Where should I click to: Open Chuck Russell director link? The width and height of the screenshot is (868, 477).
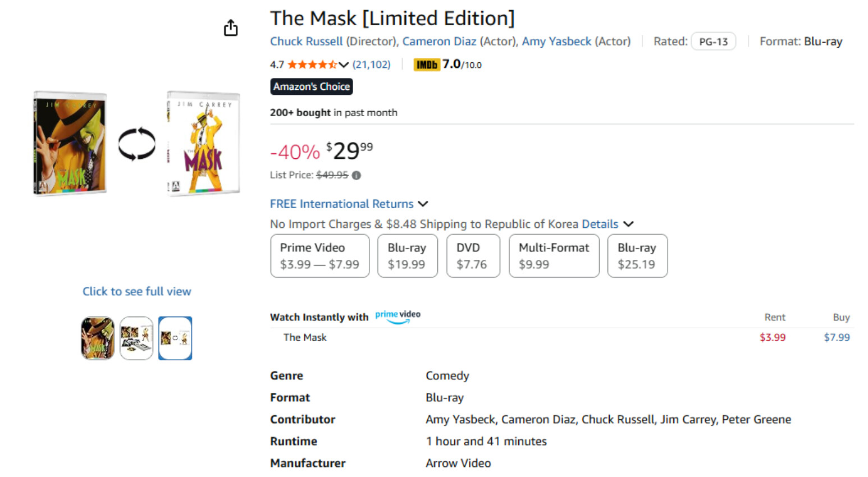[306, 42]
